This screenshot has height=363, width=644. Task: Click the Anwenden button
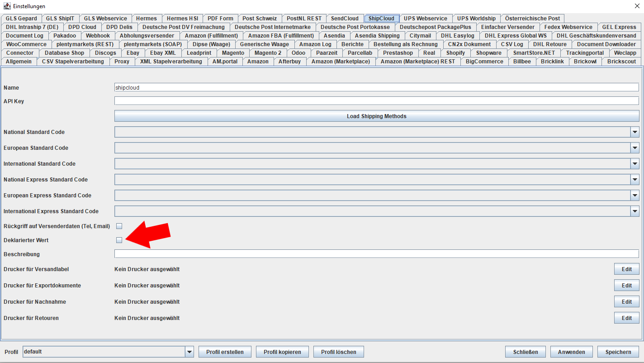pyautogui.click(x=572, y=352)
